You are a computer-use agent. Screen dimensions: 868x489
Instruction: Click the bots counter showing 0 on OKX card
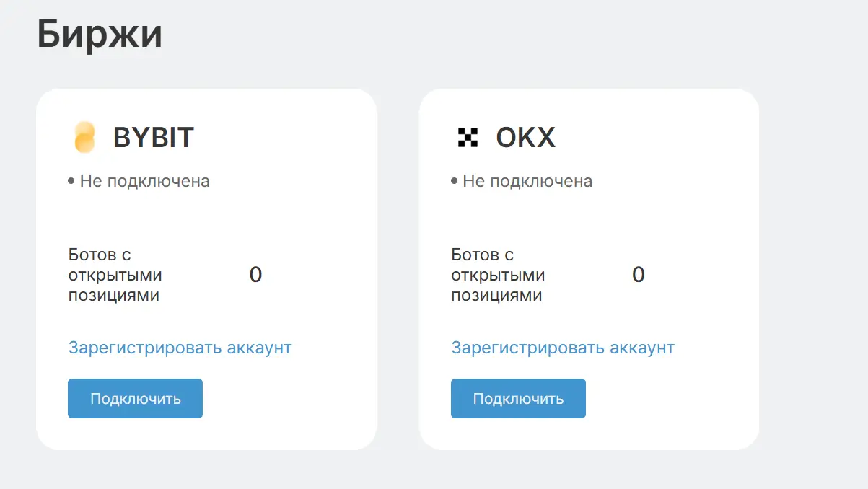(x=638, y=274)
